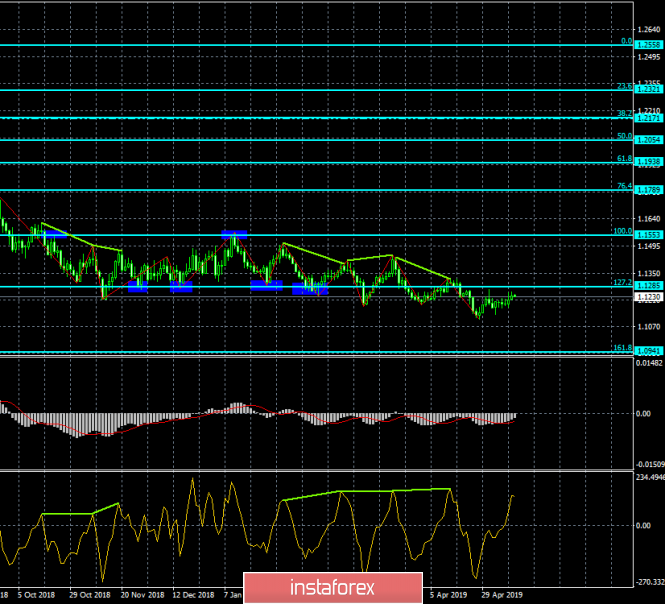Click the 12 Dec 2018 date label
The width and height of the screenshot is (665, 604).
coord(193,595)
